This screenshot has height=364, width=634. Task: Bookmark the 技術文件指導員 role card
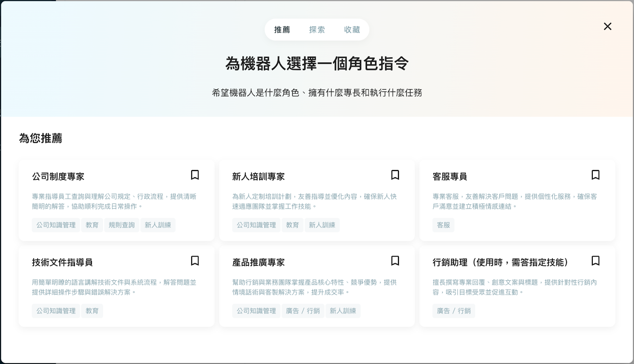(195, 261)
